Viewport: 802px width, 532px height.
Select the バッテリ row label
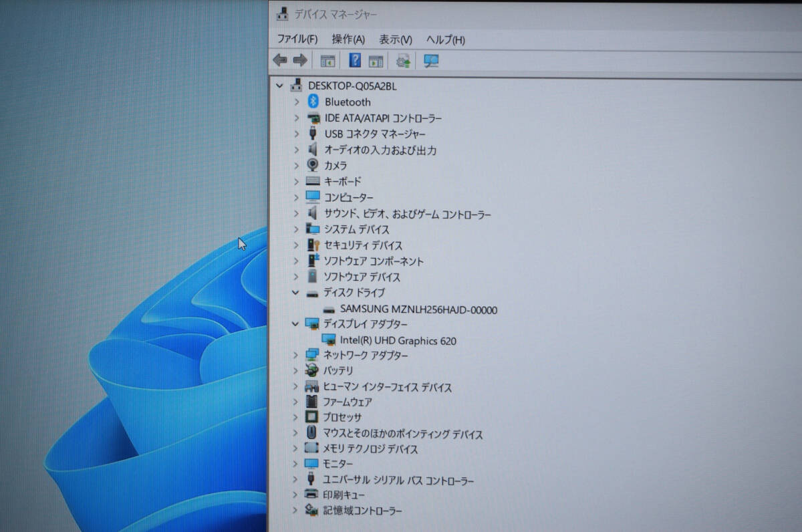point(338,370)
